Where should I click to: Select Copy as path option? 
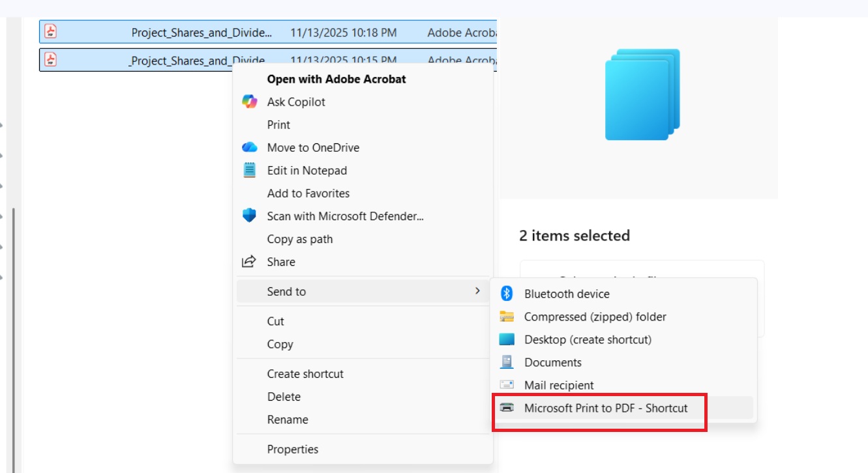click(x=300, y=239)
